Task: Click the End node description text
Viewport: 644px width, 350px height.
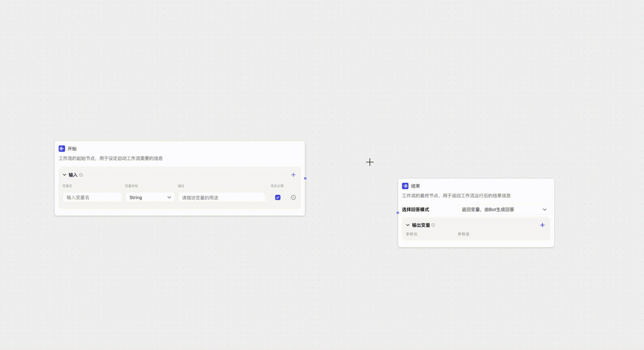Action: 456,196
